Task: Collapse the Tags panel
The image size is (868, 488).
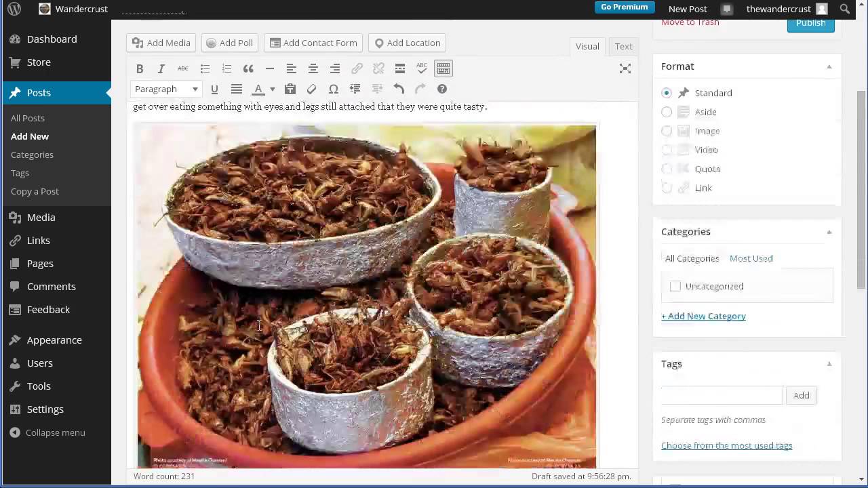Action: click(x=829, y=364)
